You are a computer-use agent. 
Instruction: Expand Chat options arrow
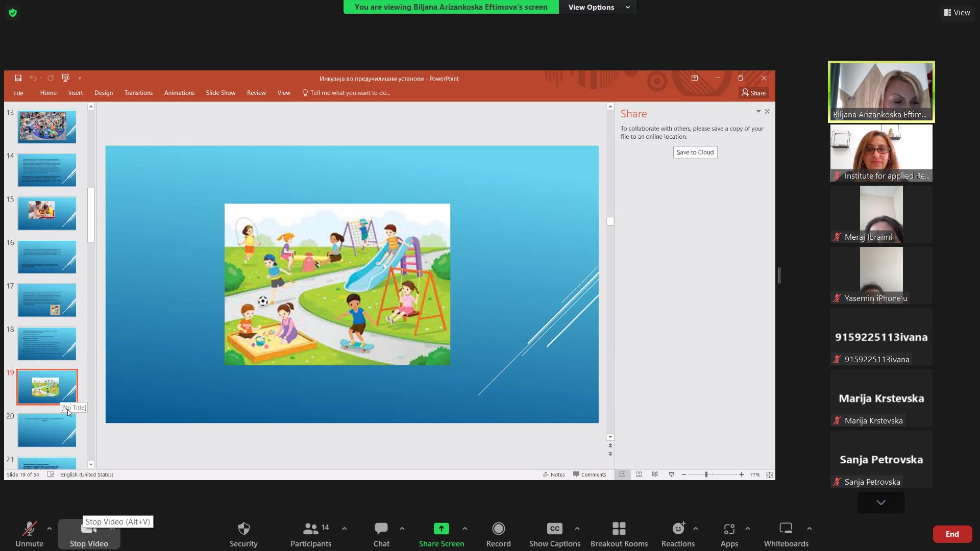[402, 529]
